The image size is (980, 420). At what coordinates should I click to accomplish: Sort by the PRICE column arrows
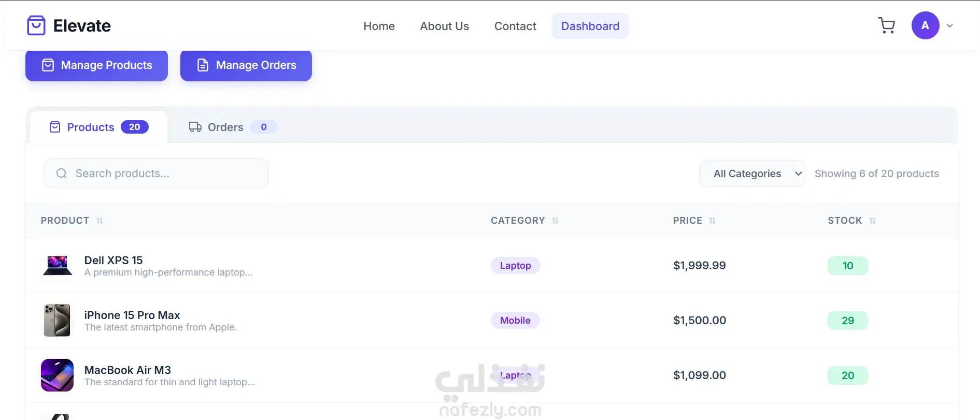pos(712,221)
